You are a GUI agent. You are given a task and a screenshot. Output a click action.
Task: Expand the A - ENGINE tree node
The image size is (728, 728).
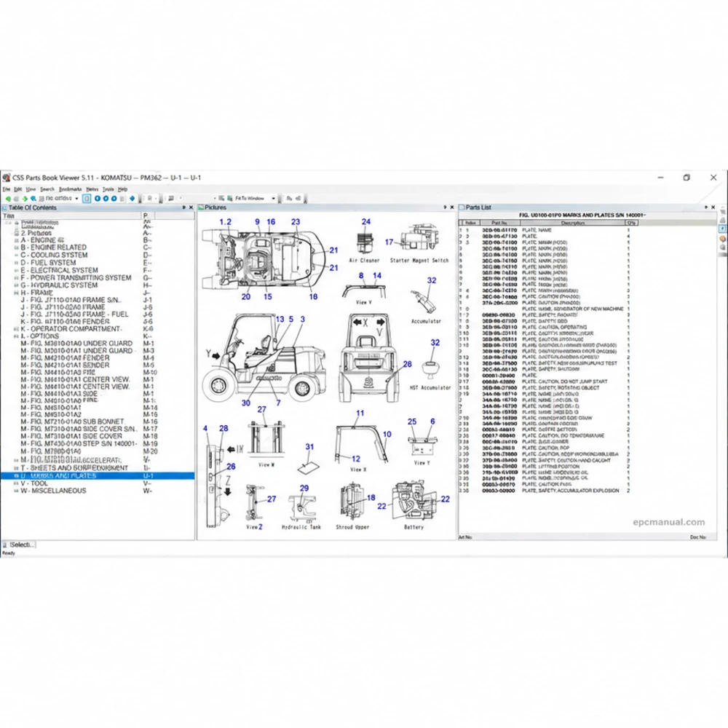16,240
